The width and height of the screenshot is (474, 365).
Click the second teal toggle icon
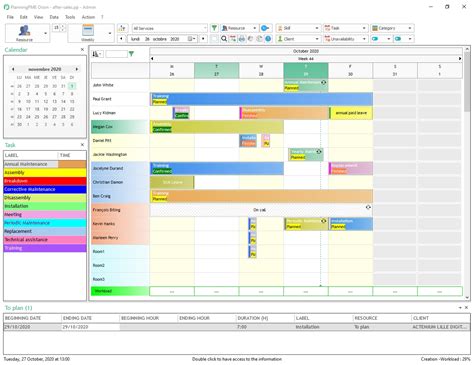tap(398, 39)
